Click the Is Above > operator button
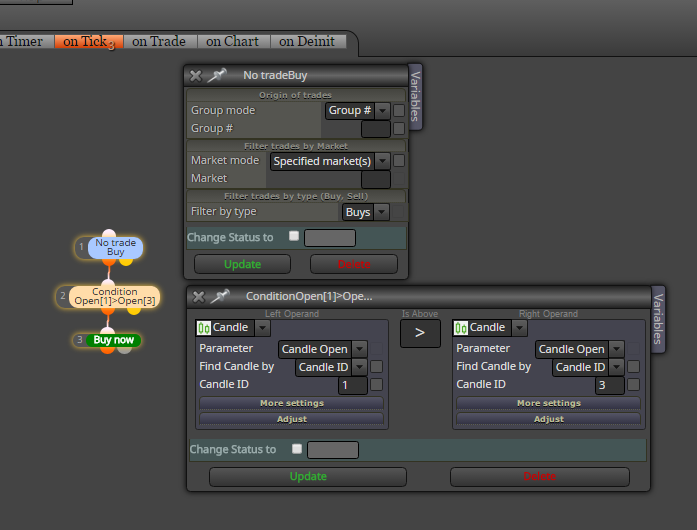 click(420, 333)
